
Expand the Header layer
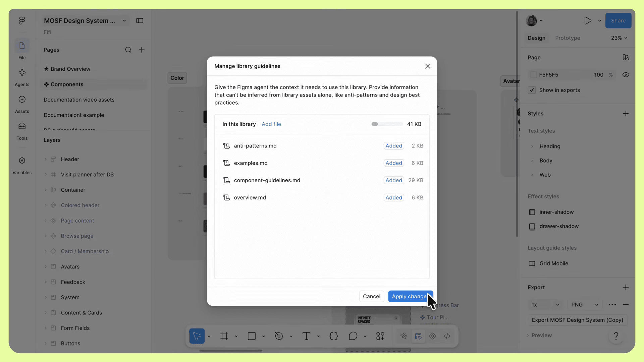(46, 159)
